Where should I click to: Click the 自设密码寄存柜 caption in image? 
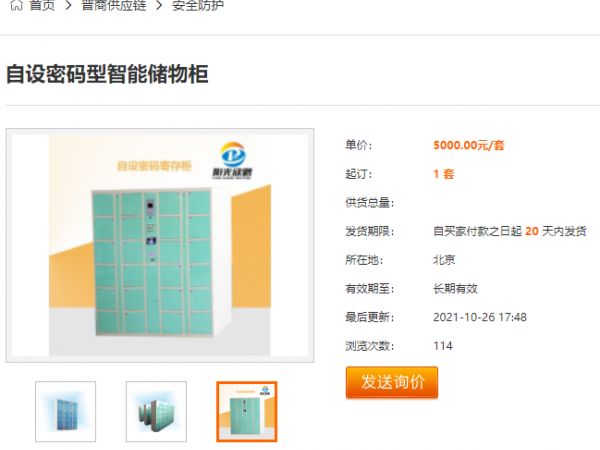[x=154, y=166]
